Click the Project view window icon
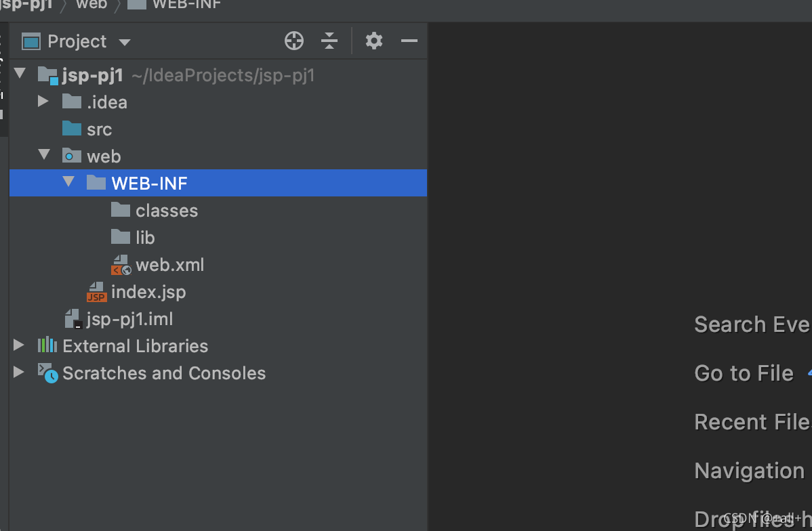The height and width of the screenshot is (531, 812). pos(31,41)
